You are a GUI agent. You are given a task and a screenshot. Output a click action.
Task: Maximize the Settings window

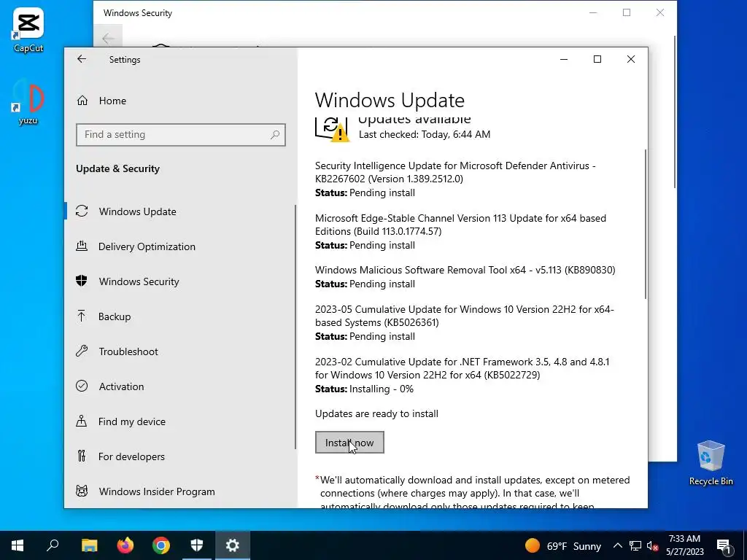[x=597, y=59]
